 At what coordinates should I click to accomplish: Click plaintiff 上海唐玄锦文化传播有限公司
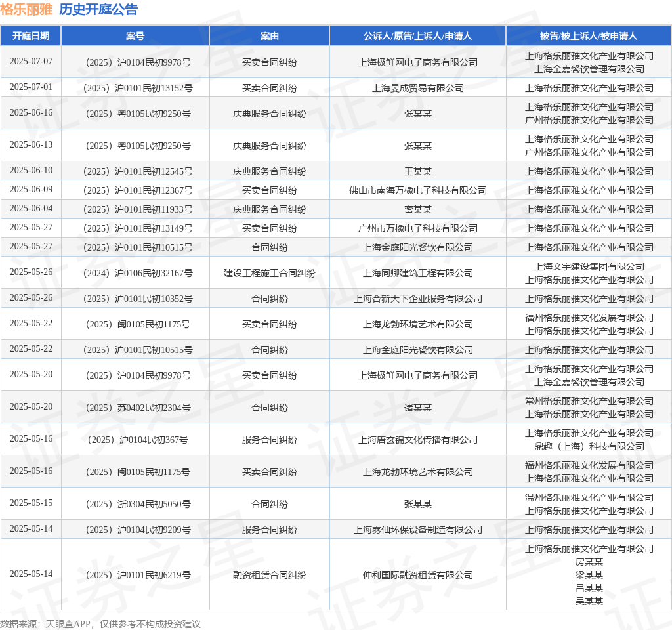[418, 440]
